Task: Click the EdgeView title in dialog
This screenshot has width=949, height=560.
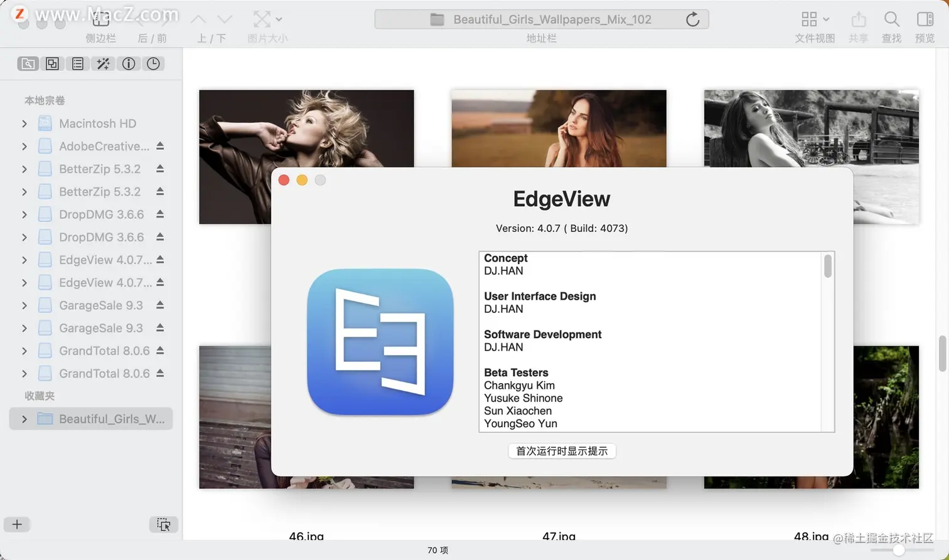Action: 562,199
